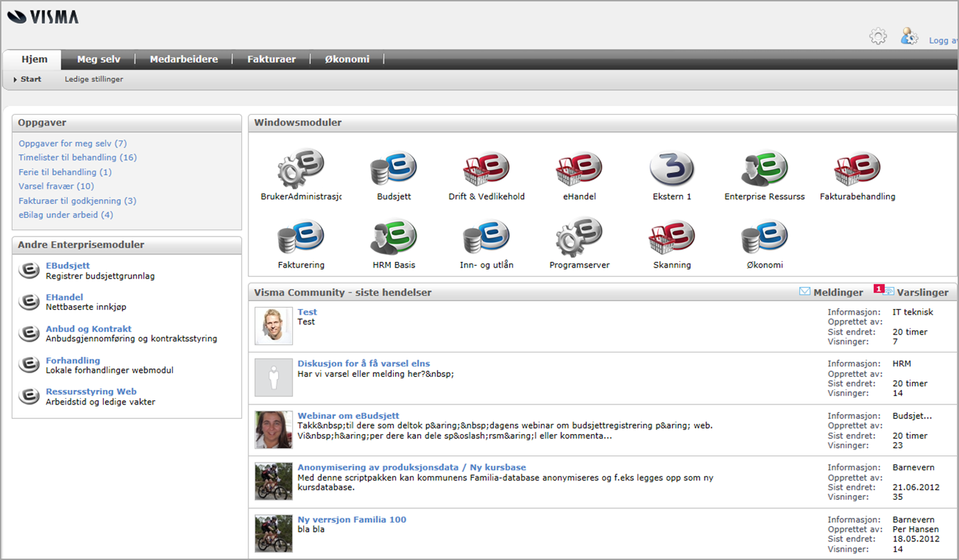
Task: Open the Ressursstyring Web link
Action: point(91,391)
